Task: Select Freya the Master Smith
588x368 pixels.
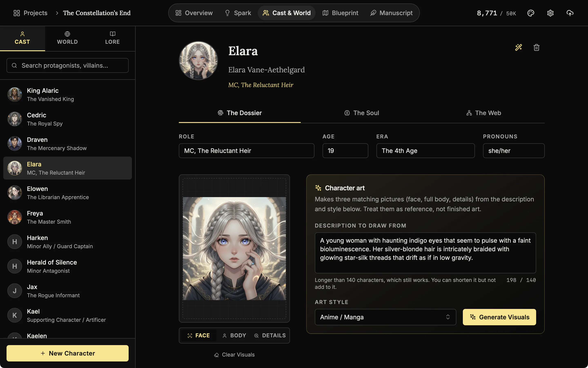Action: pos(68,217)
